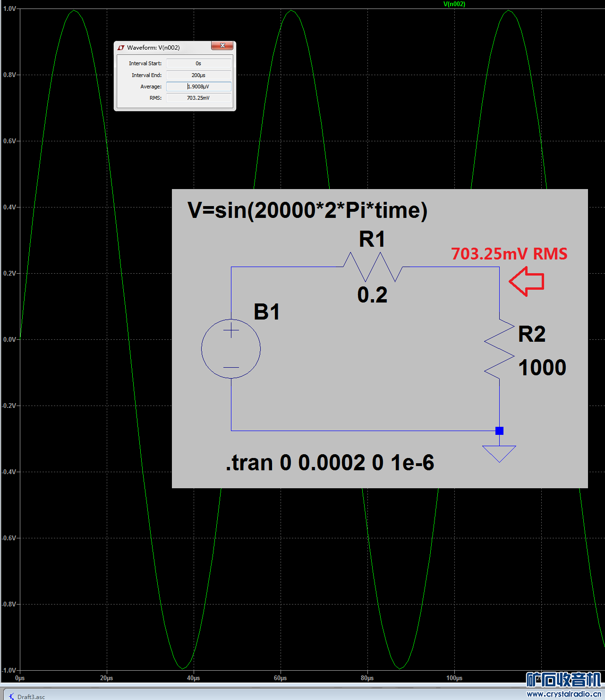Click the ground symbol in the schematic
This screenshot has height=700, width=605.
coord(499,454)
